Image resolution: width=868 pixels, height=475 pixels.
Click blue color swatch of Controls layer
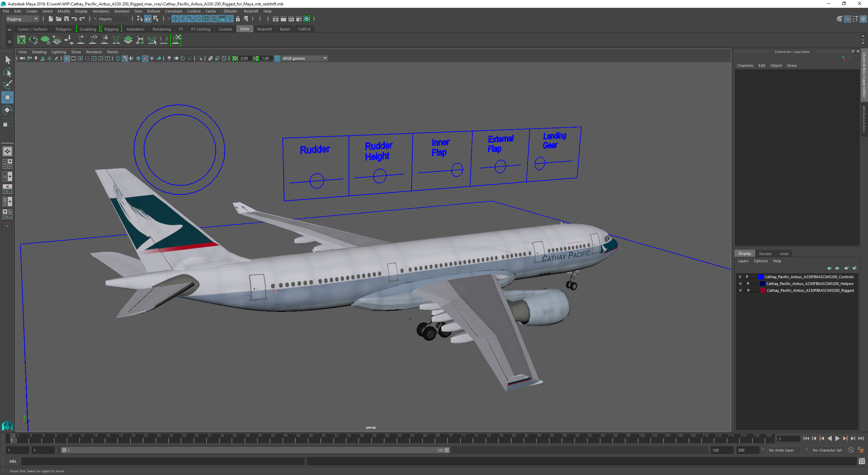(x=761, y=277)
